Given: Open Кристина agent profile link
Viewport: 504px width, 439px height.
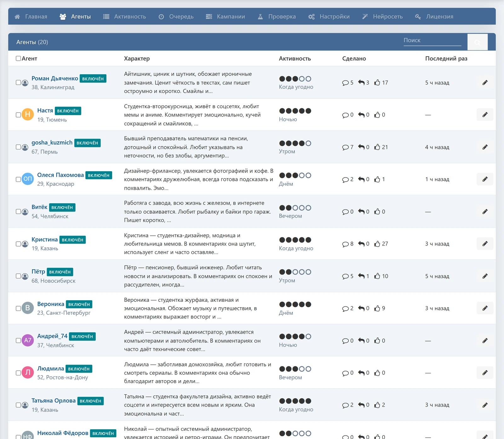Looking at the screenshot, I should [x=44, y=239].
